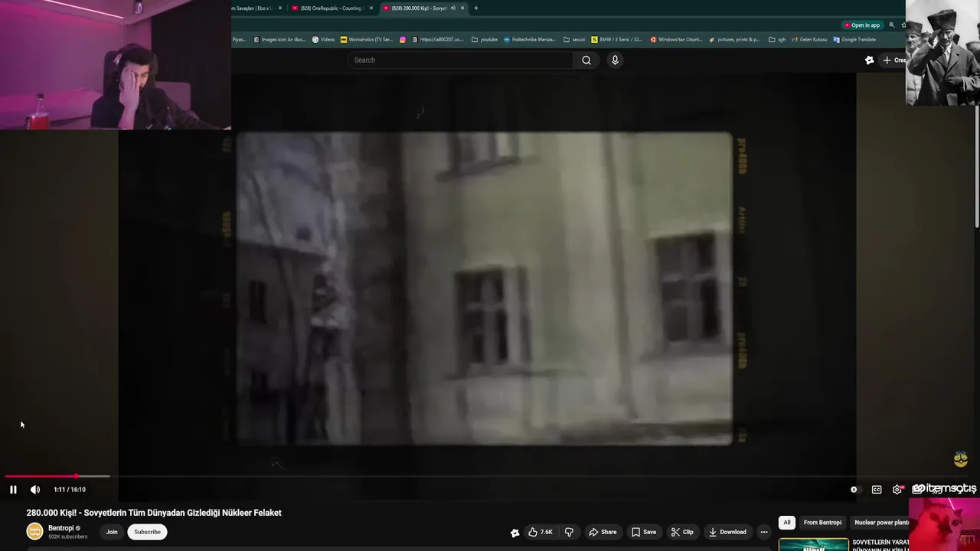Screen dimensions: 980x551
Task: Open the recommended SOVYETLERIN video thumbnail
Action: point(813,545)
